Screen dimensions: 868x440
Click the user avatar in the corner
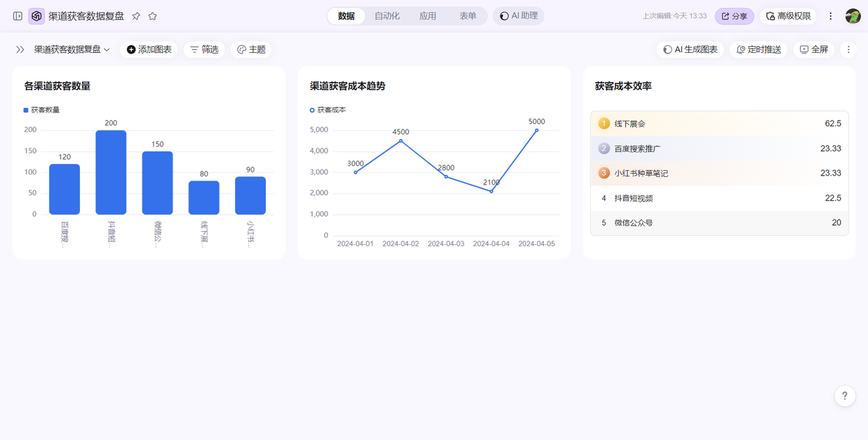852,16
